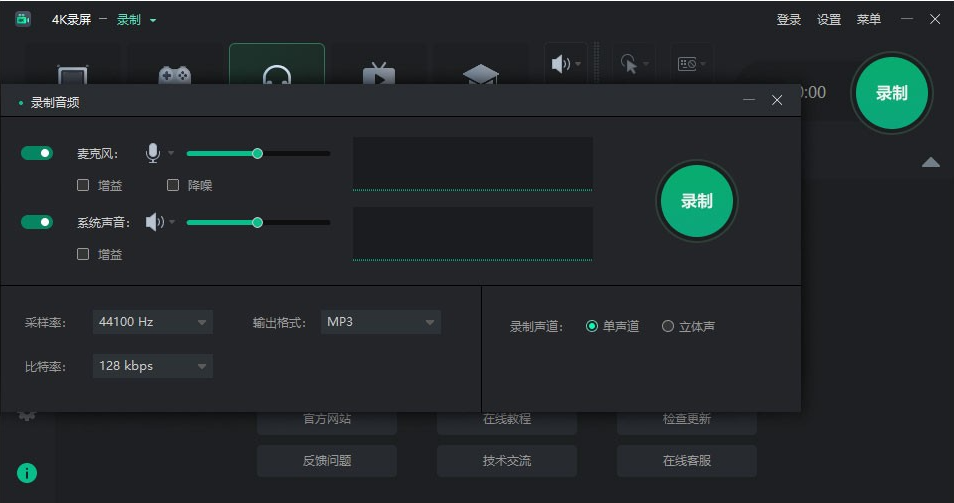Open the 采样率 44100 Hz dropdown
Screen dimensions: 954x503
coord(152,322)
